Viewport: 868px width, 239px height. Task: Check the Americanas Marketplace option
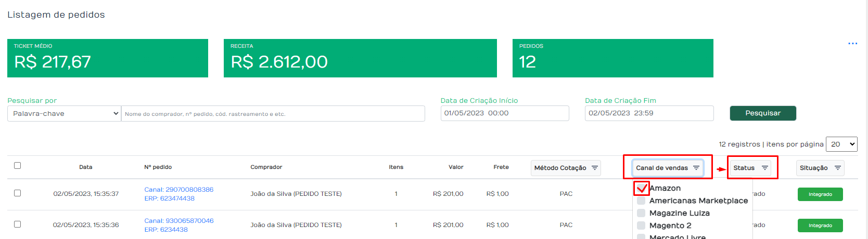click(x=641, y=201)
